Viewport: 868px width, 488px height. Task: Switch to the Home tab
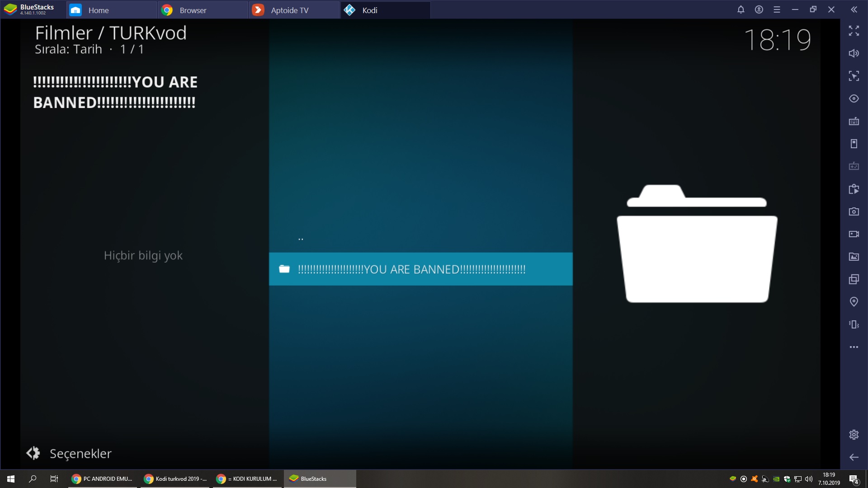(x=112, y=10)
